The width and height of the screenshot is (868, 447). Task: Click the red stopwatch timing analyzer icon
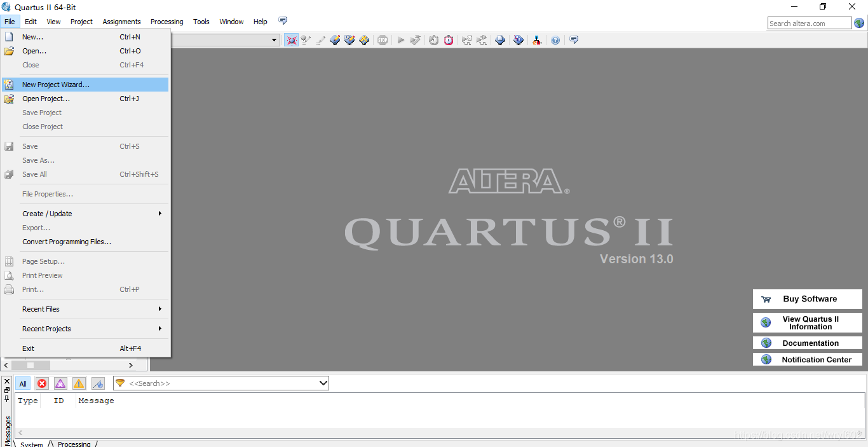[x=449, y=40]
